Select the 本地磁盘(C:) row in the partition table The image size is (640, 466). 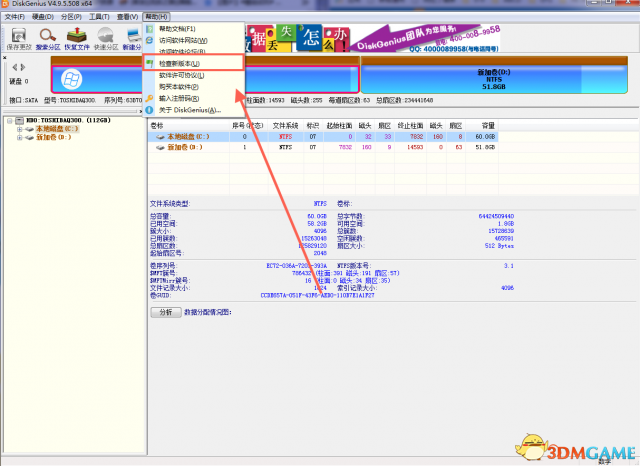pyautogui.click(x=323, y=137)
